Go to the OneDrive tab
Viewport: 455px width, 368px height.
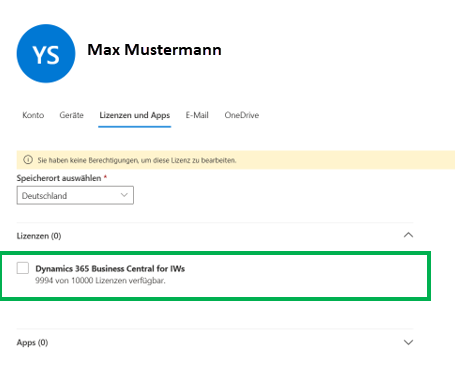(242, 115)
